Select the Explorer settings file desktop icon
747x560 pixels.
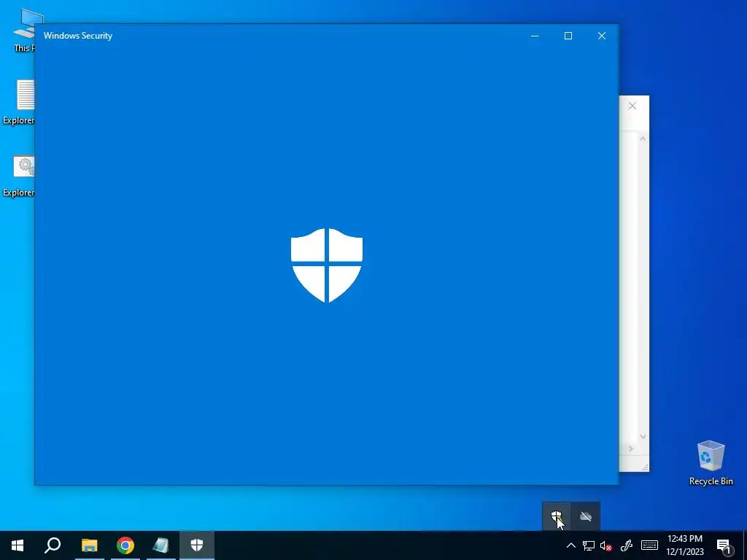pyautogui.click(x=19, y=176)
